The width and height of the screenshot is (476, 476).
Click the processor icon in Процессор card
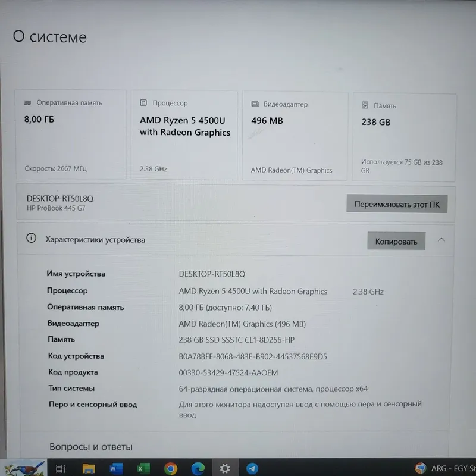[143, 102]
